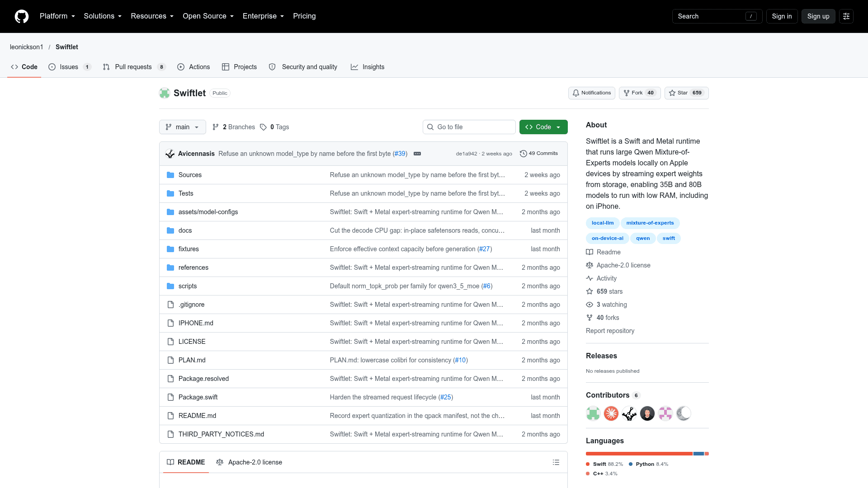Click the Sign up button

click(x=818, y=16)
